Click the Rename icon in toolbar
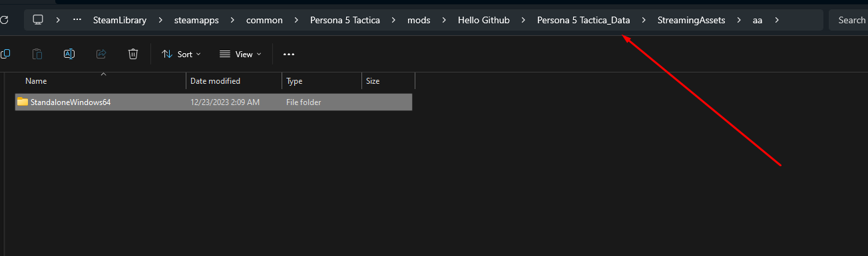 pos(69,54)
